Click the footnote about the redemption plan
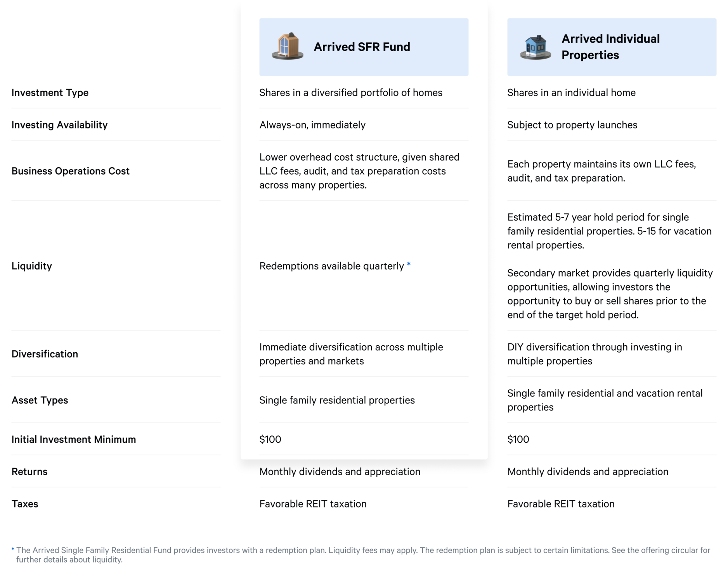Viewport: 728px width, 582px height. click(363, 555)
